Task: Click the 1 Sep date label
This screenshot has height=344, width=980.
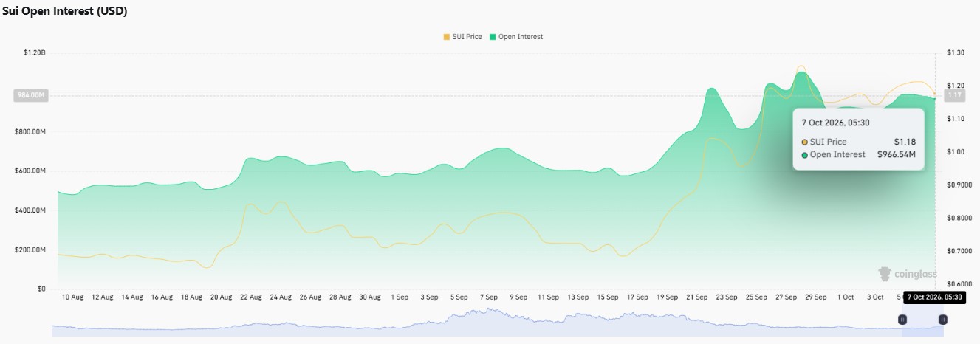Action: 400,297
